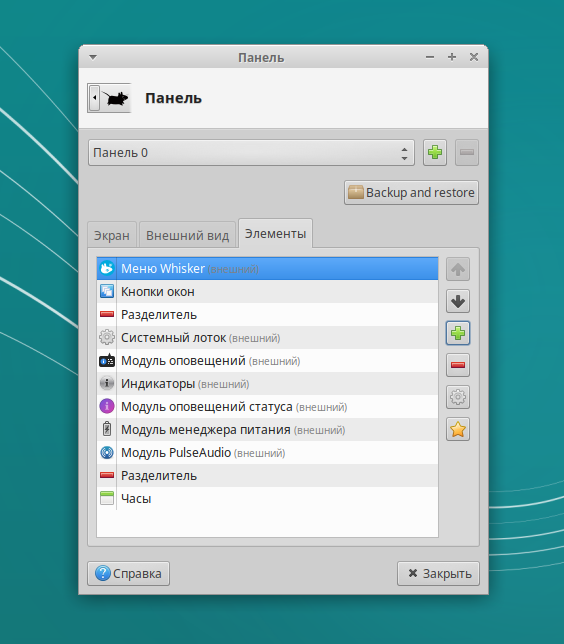The height and width of the screenshot is (644, 564).
Task: Click the green plus add item button beside list
Action: coord(458,333)
